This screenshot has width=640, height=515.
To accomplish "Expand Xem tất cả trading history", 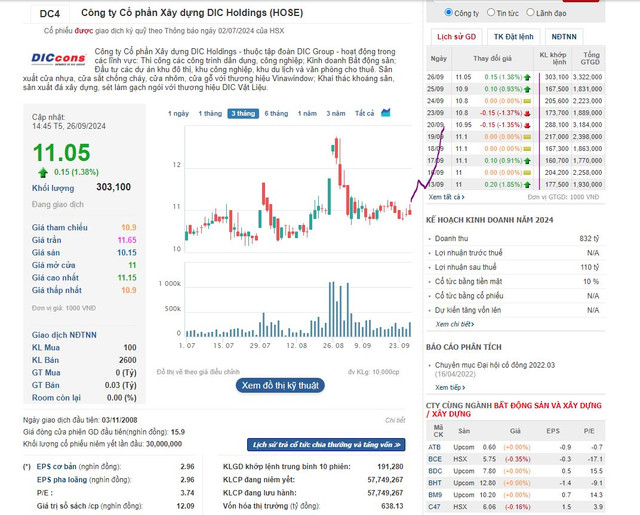I will (447, 197).
